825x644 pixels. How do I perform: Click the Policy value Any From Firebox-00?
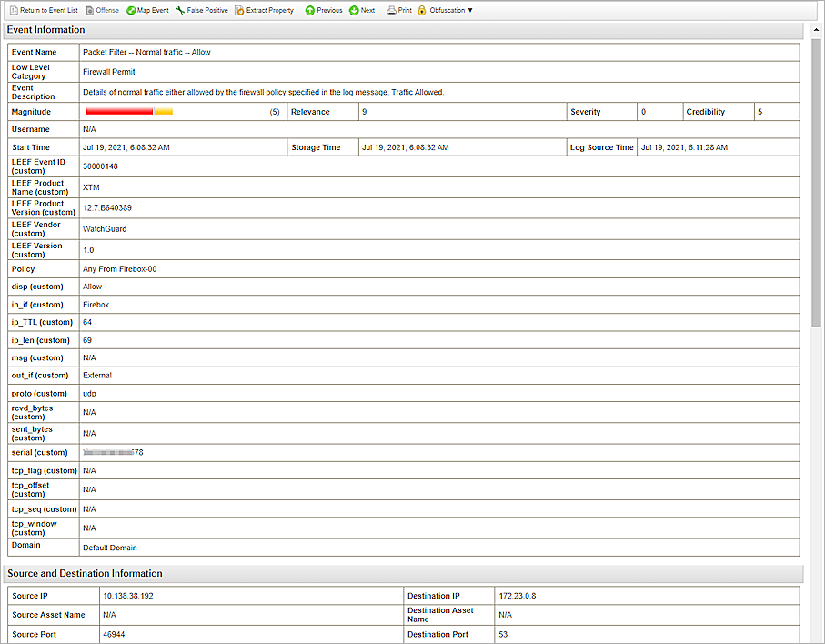click(x=119, y=269)
